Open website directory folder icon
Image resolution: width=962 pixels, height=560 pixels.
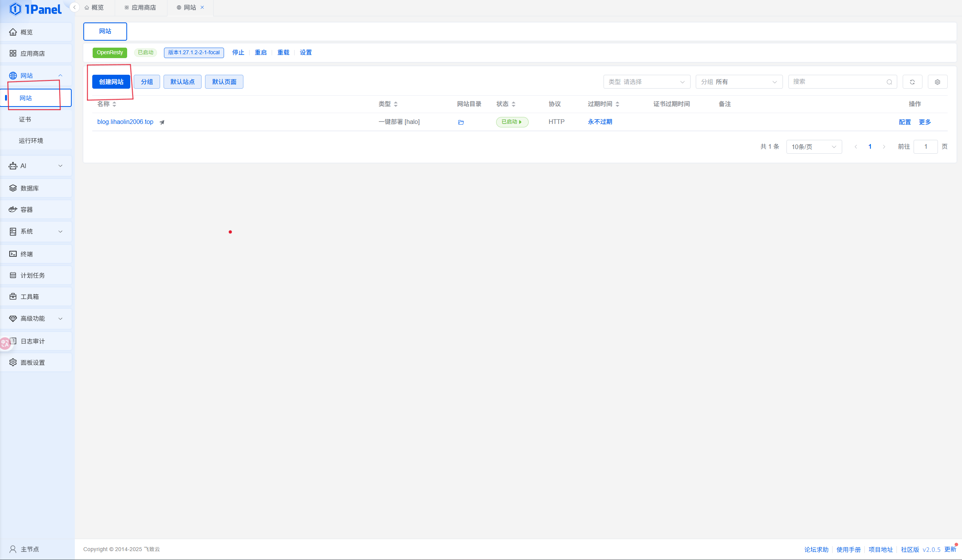[461, 122]
